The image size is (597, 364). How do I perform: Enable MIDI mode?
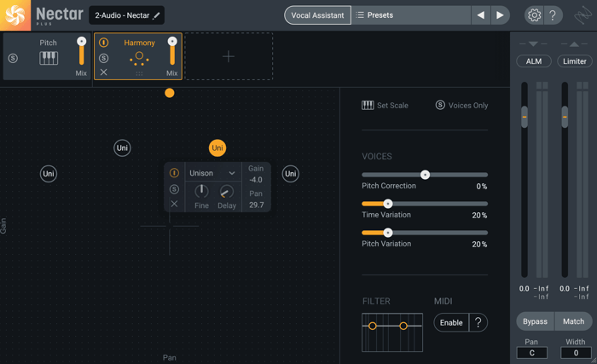(451, 322)
